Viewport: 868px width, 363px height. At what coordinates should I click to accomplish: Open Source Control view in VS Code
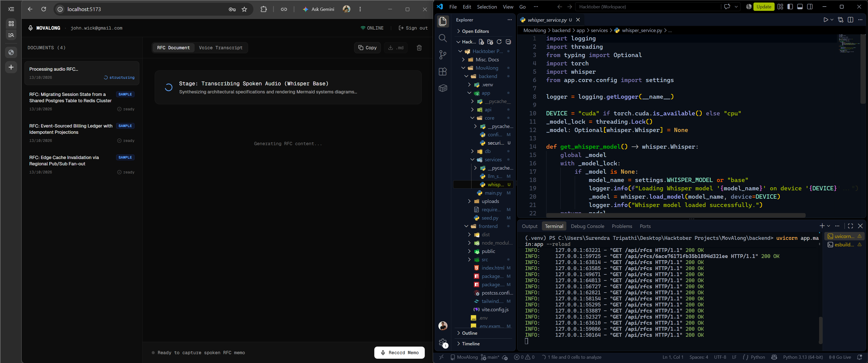point(443,55)
